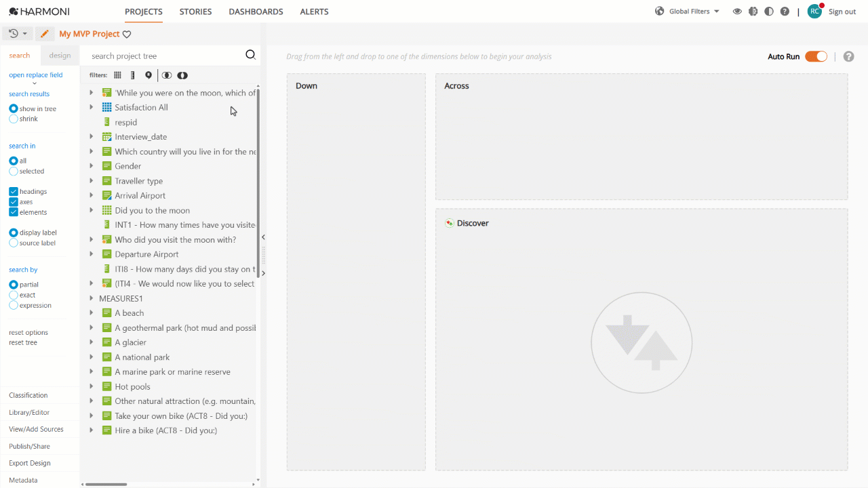Click the RC user avatar

tap(814, 12)
